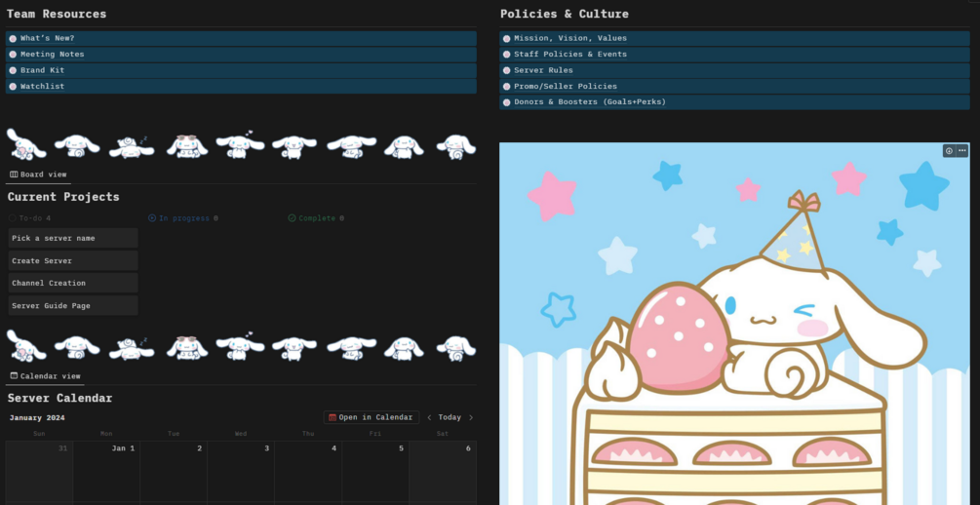
Task: Click the Complete status group header
Action: pos(316,218)
